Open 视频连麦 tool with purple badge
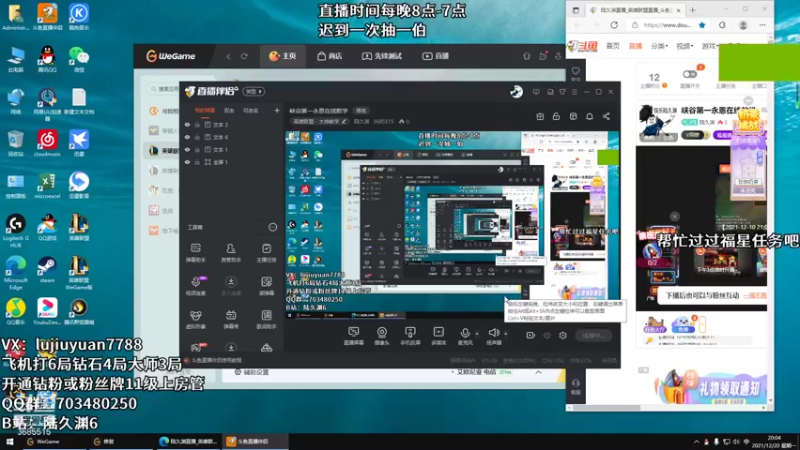The height and width of the screenshot is (450, 800). click(195, 286)
